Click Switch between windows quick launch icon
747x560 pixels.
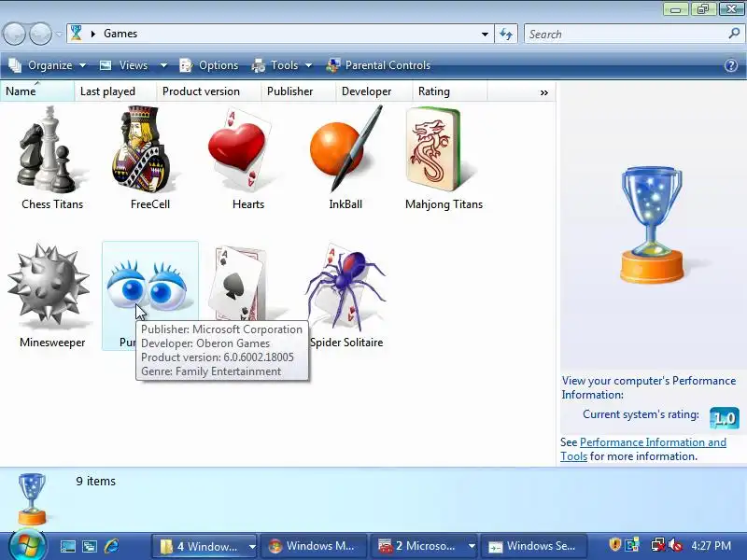click(x=90, y=546)
